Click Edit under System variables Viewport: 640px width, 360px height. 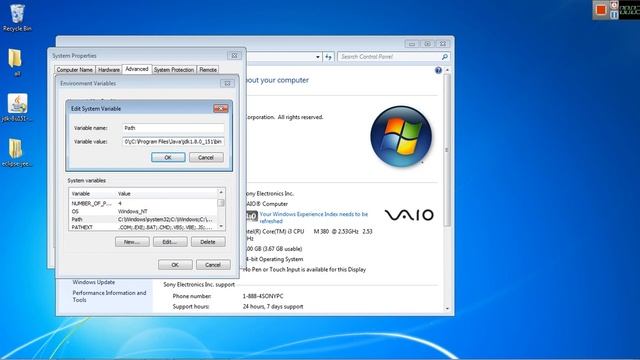point(170,242)
